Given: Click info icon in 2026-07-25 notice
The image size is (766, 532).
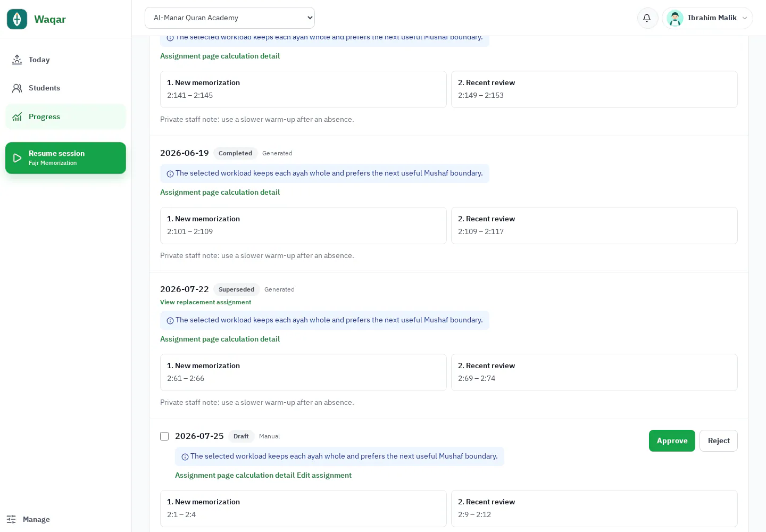Looking at the screenshot, I should pyautogui.click(x=185, y=457).
